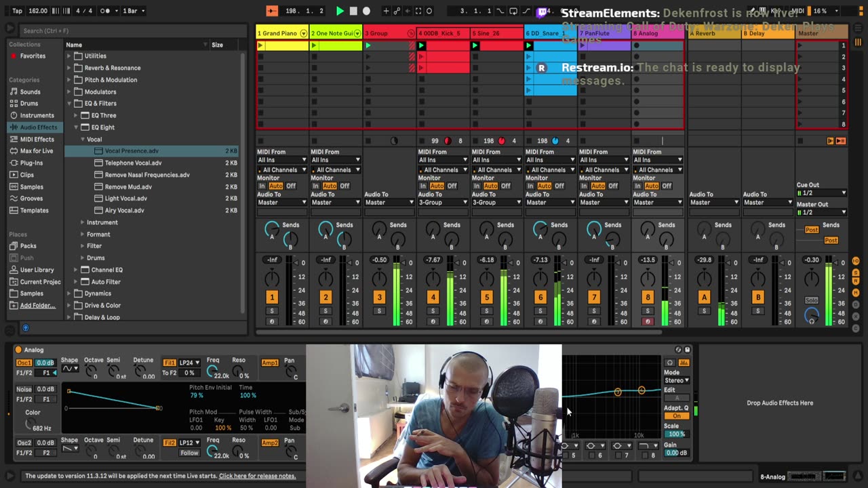
Task: Select the A Reverb return track header
Action: pyautogui.click(x=713, y=33)
